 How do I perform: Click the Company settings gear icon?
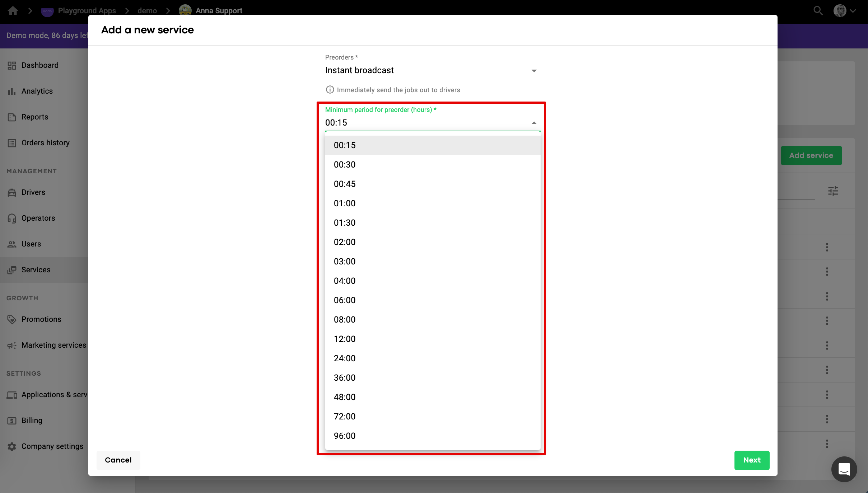coord(12,446)
